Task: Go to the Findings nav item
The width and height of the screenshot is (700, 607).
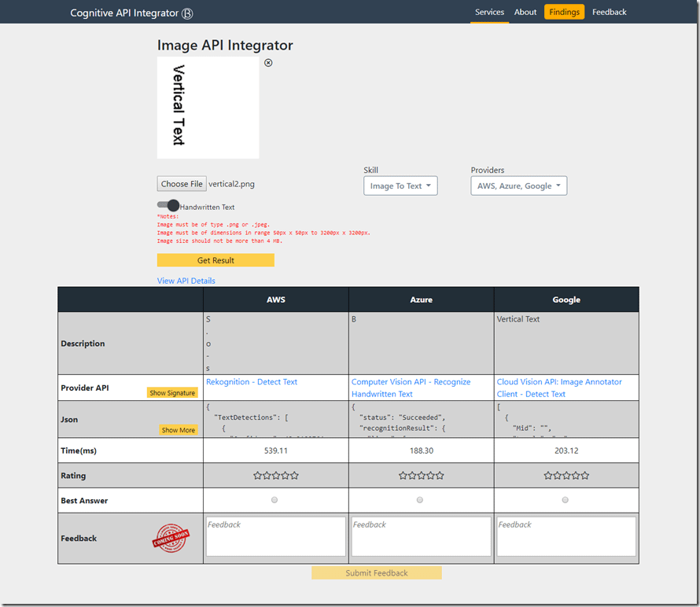Action: tap(564, 12)
